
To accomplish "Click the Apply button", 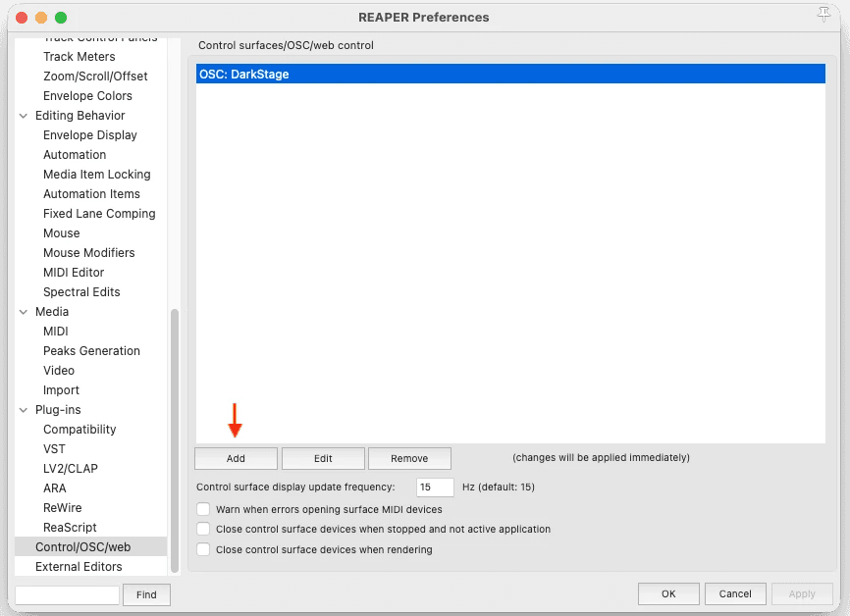I will [x=802, y=593].
